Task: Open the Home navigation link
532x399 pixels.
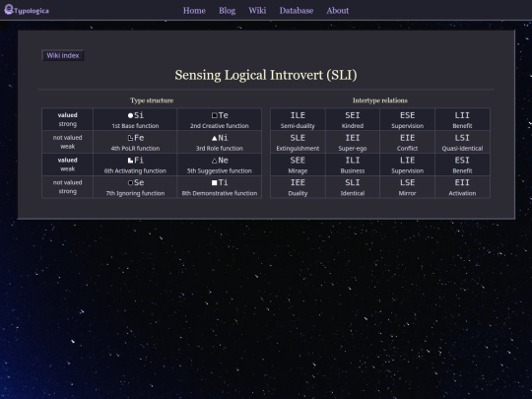Action: click(x=194, y=11)
